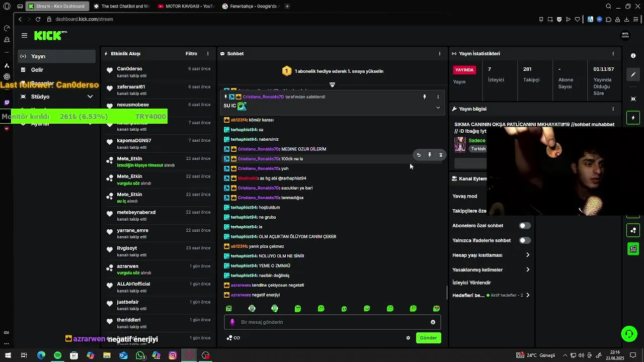644x362 pixels.
Task: Open Yayın bilgisi three-dot menu
Action: point(613,109)
